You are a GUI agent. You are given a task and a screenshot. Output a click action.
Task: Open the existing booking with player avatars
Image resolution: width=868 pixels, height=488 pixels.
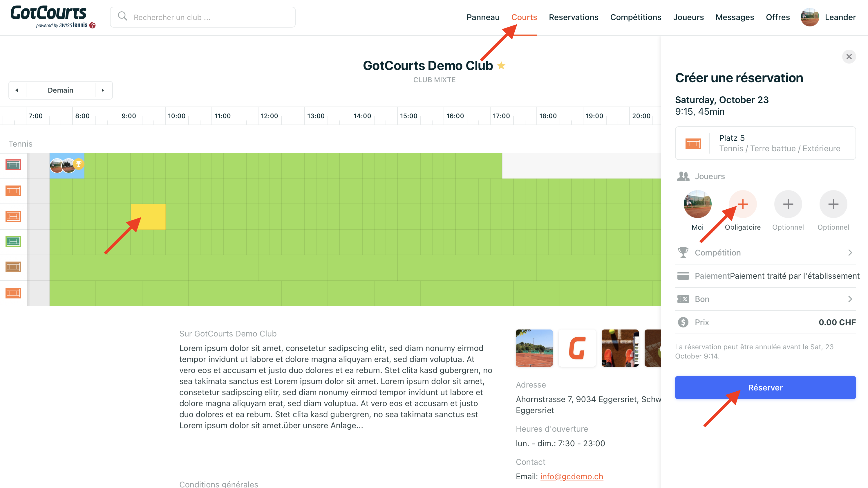pos(67,165)
